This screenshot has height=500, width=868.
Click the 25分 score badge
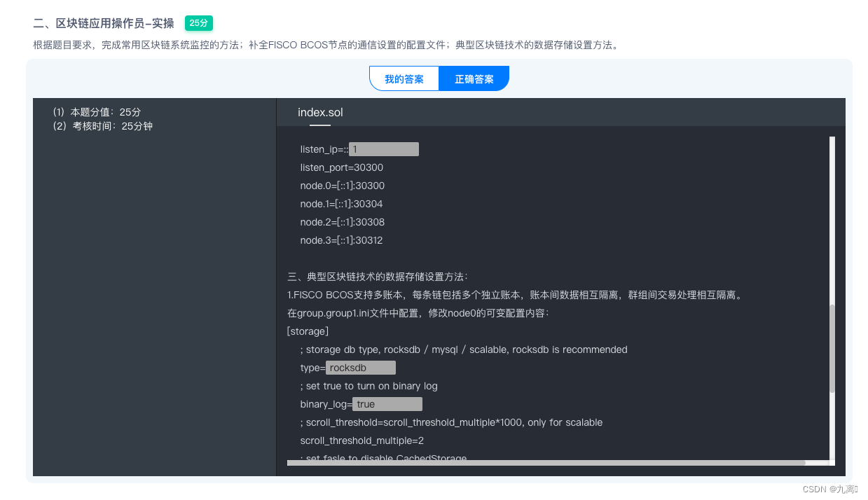[198, 23]
